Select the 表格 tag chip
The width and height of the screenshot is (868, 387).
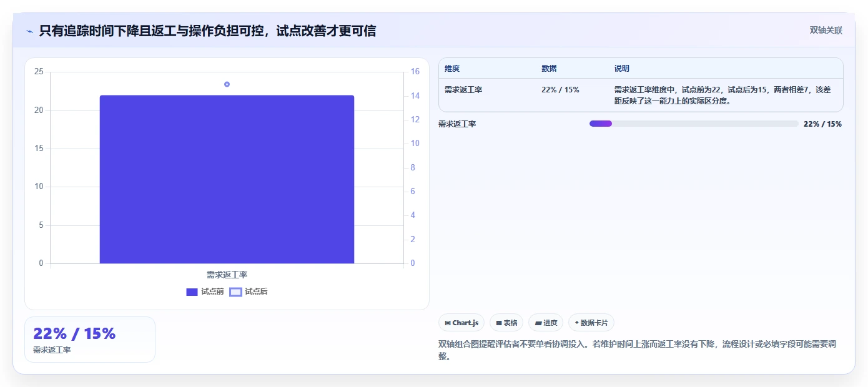point(506,323)
